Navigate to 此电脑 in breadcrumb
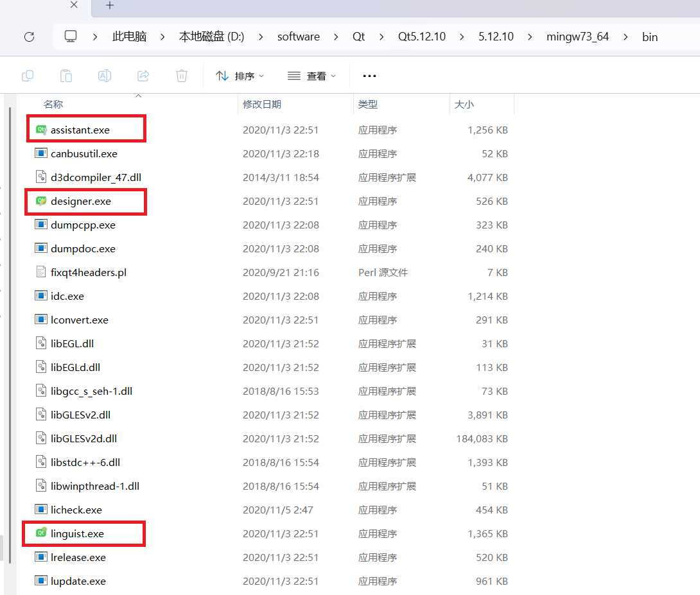 tap(130, 37)
